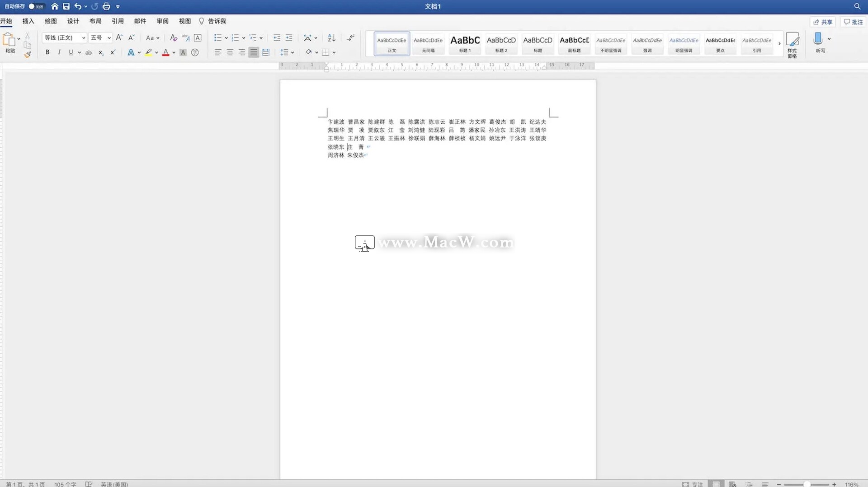Insert enclosed character icon
Screen dimensions: 868x487
point(195,52)
